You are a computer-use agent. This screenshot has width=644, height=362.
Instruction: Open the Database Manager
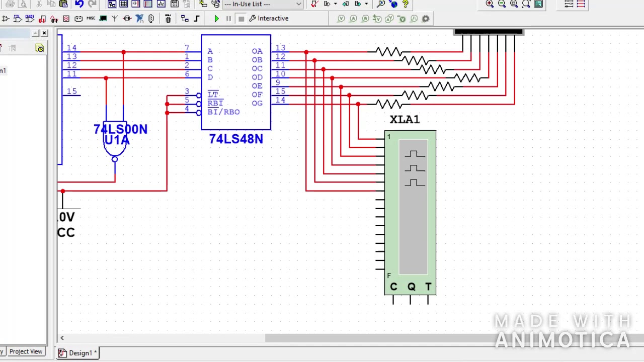click(x=215, y=4)
